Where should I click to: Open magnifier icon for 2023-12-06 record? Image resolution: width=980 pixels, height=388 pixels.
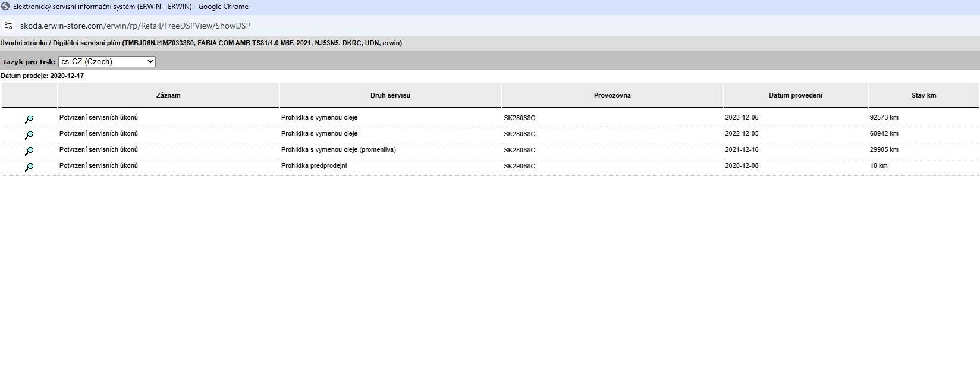pyautogui.click(x=29, y=119)
